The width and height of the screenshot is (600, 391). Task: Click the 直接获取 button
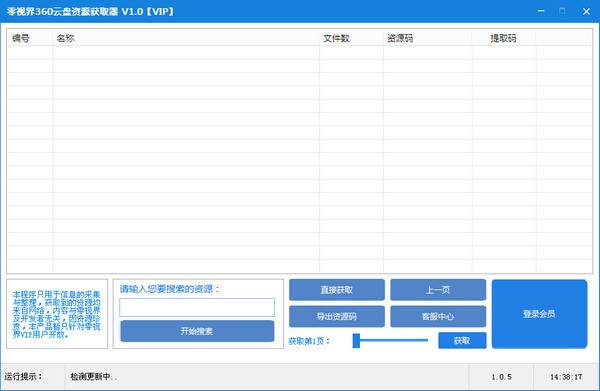337,290
